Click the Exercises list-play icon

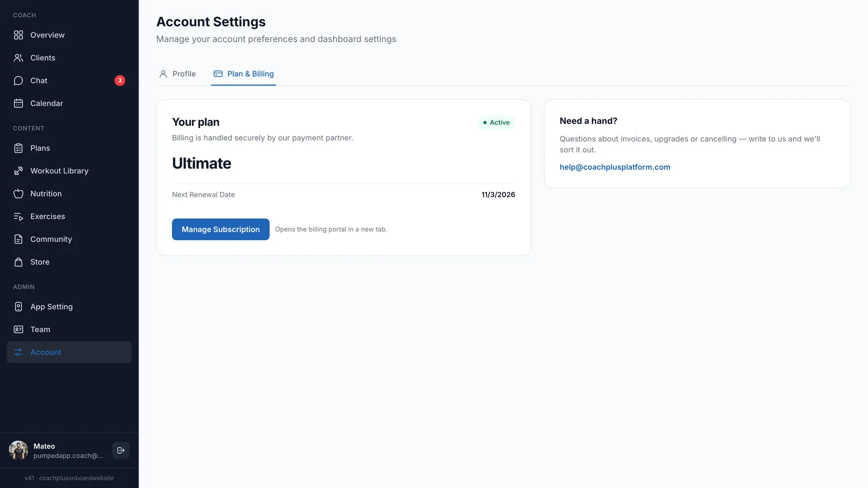18,216
